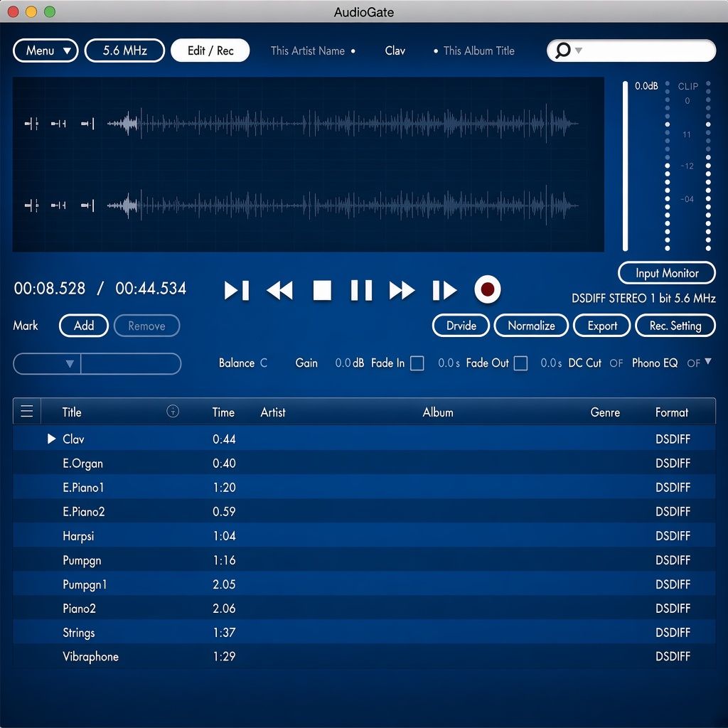The image size is (728, 728).
Task: Select second waveform marker icon in upper channel
Action: click(x=58, y=124)
